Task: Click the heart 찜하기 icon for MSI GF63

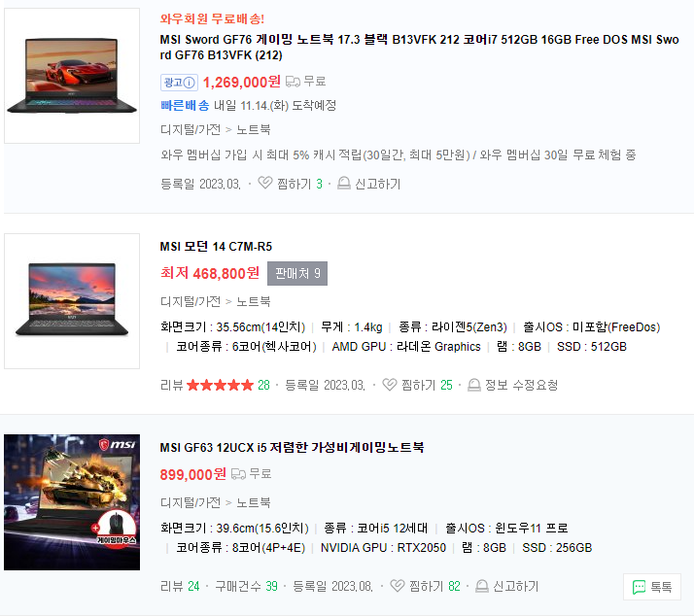Action: (398, 586)
